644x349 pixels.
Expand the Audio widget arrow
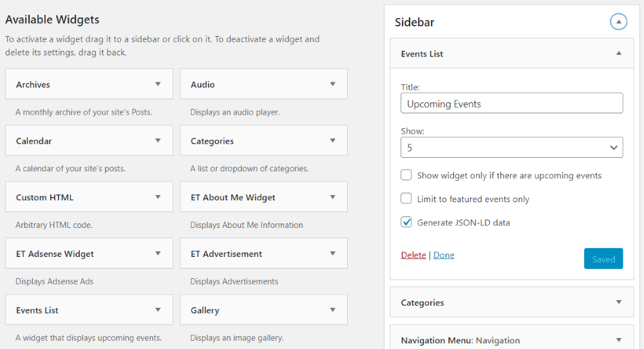pos(333,84)
